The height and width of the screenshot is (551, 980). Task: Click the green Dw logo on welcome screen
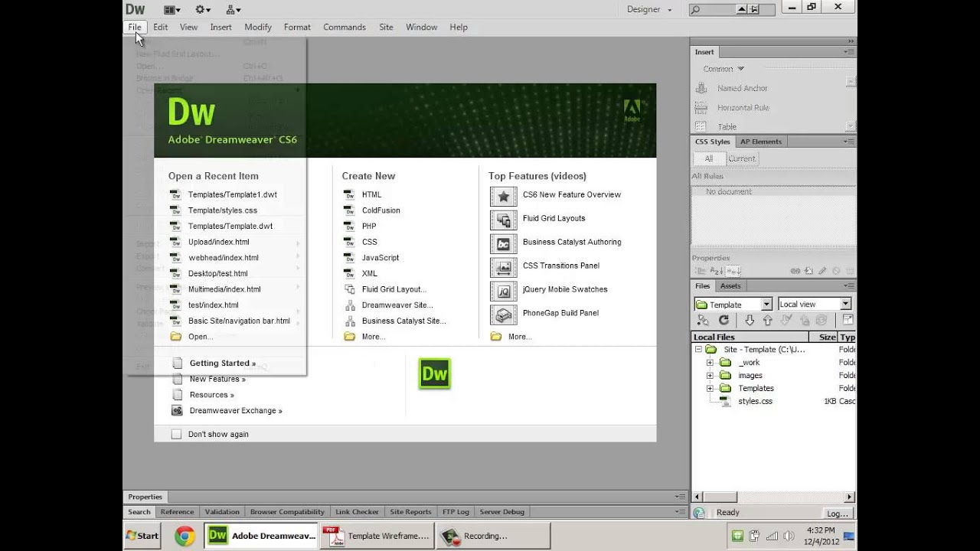434,373
